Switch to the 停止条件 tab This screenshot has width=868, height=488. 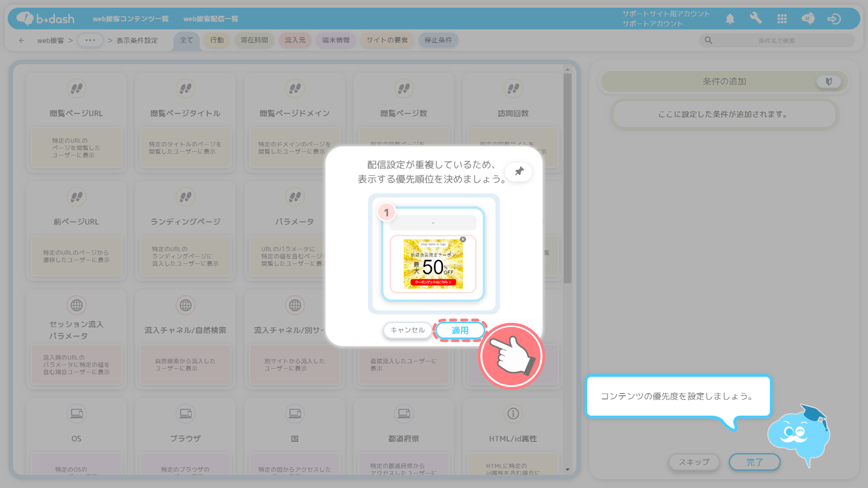pyautogui.click(x=438, y=40)
